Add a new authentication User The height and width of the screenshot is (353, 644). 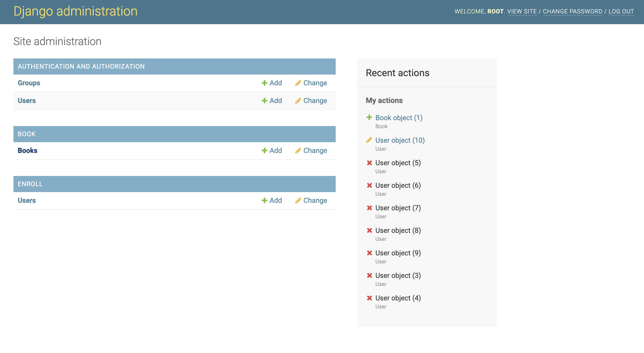coord(276,101)
